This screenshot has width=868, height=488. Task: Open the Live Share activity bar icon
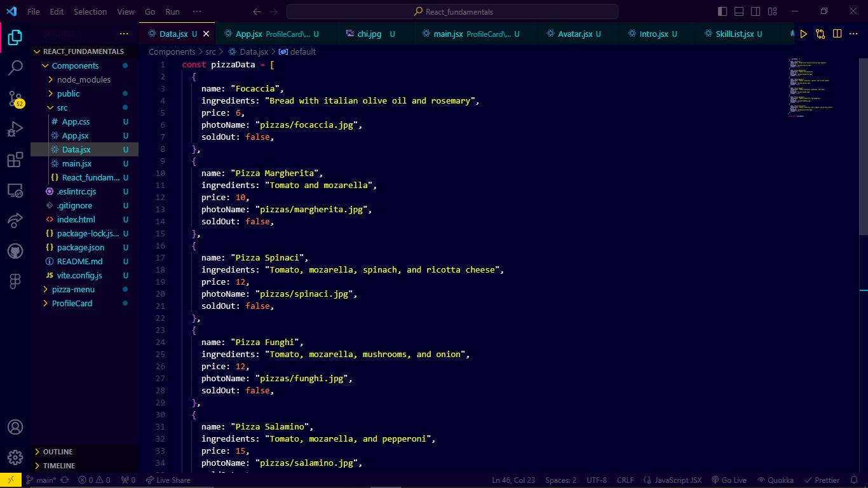15,220
